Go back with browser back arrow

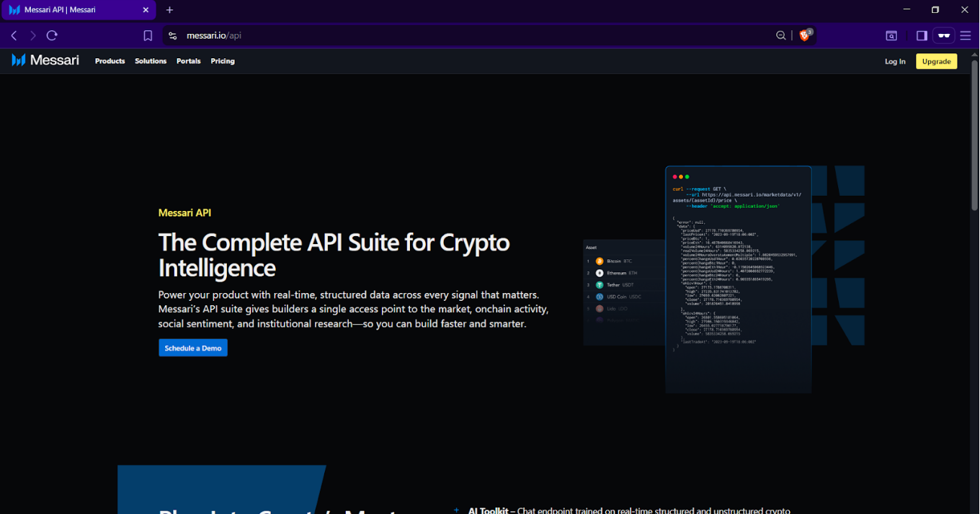pyautogui.click(x=14, y=35)
